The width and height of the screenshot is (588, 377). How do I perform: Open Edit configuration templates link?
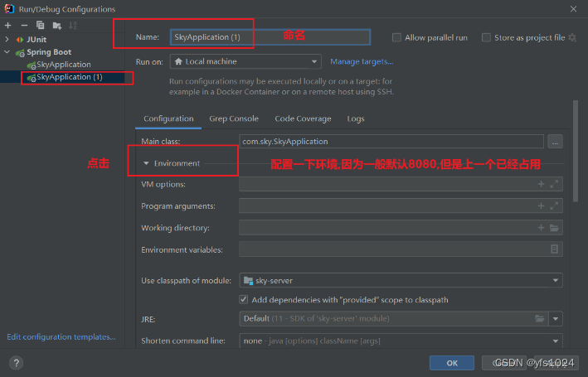pos(61,337)
